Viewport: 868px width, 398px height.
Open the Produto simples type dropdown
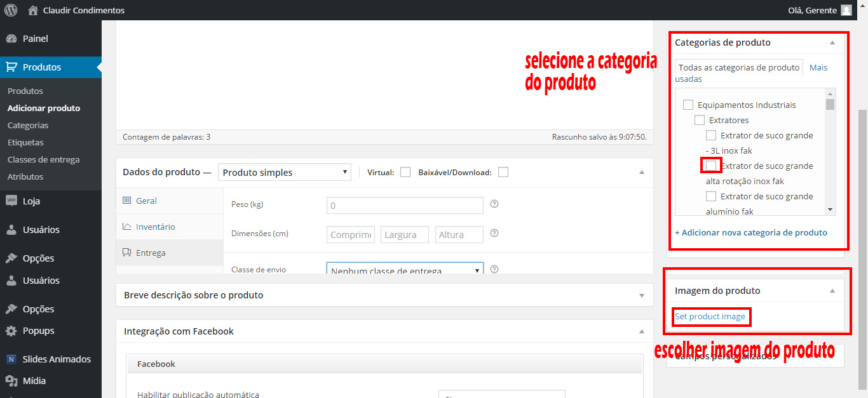tap(284, 172)
